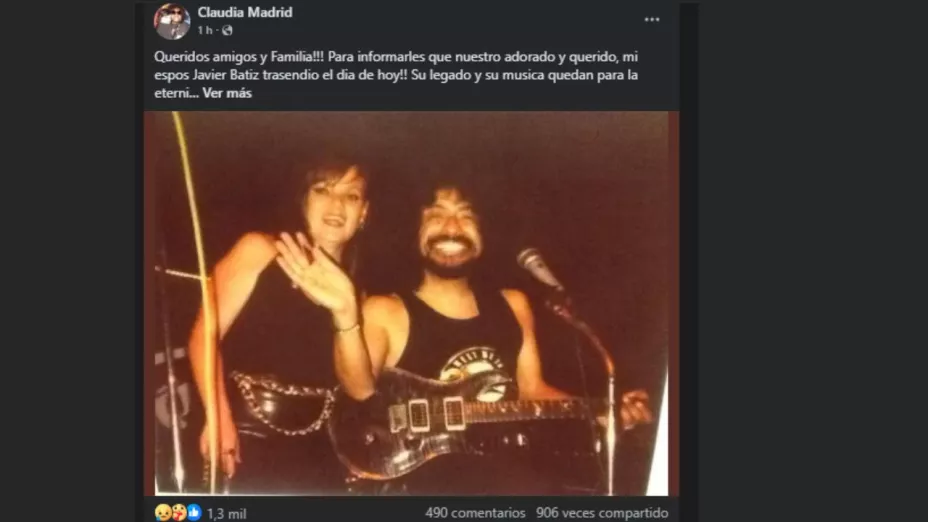Click the care hug reaction icon

point(179,513)
